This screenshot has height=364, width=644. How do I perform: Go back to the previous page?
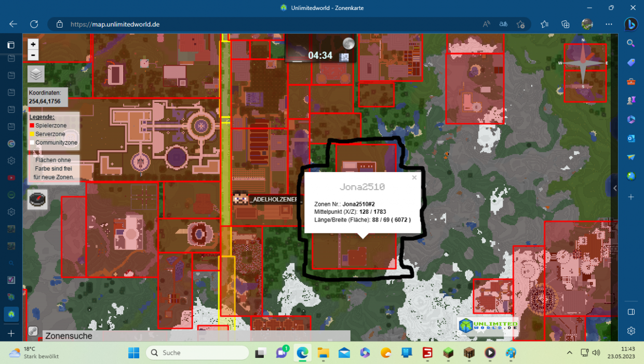(x=13, y=24)
